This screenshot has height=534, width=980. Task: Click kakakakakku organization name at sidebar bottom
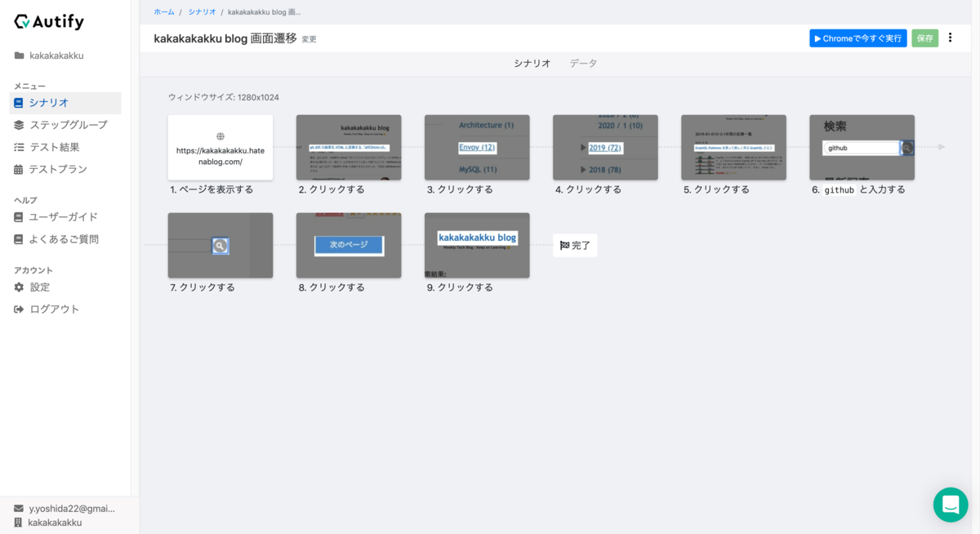[55, 523]
